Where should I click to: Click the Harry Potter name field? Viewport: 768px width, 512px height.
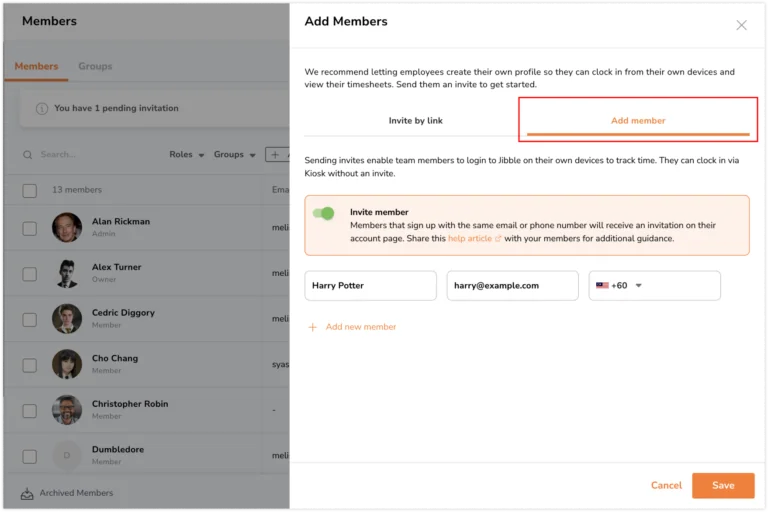[x=370, y=285]
